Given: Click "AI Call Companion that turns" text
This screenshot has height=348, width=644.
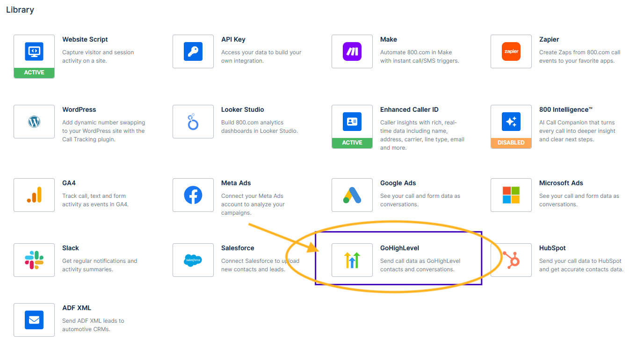Looking at the screenshot, I should [577, 123].
